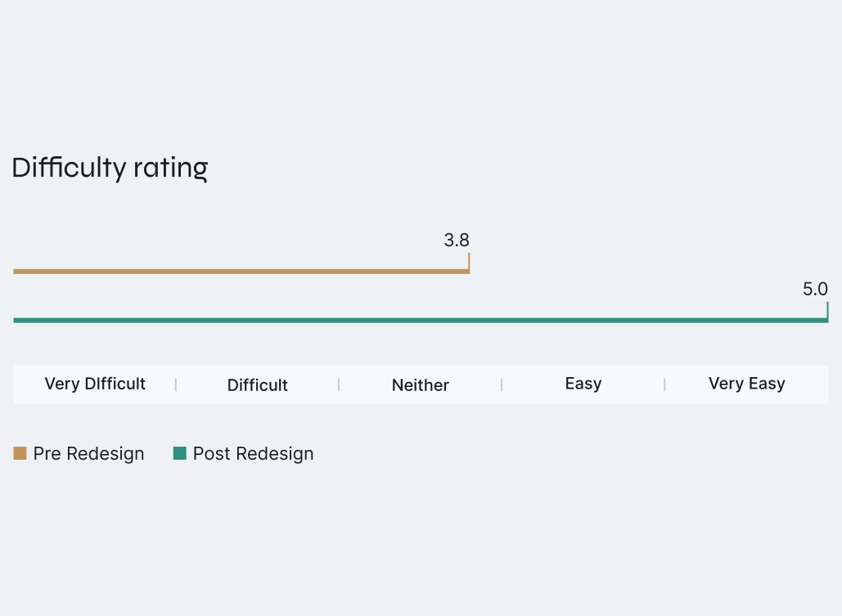This screenshot has height=616, width=842.
Task: Click the divider between Difficult and Neither
Action: pos(339,384)
